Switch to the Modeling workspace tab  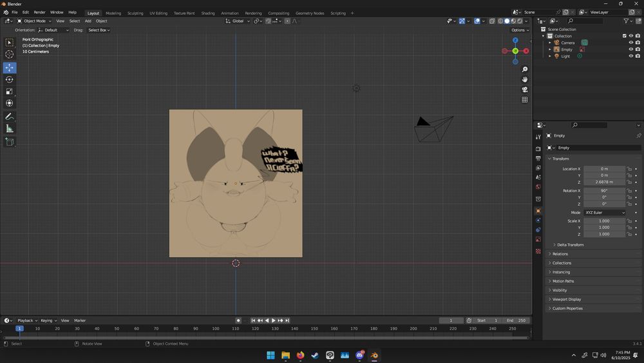point(113,13)
